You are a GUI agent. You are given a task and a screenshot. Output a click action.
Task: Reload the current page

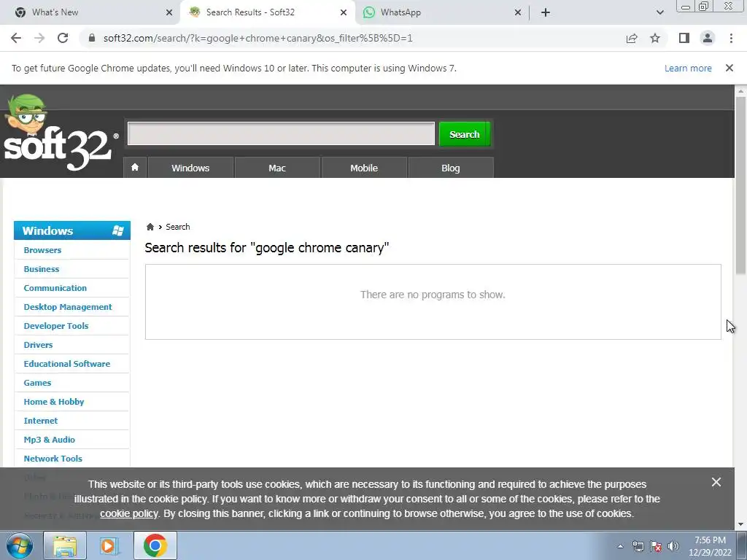click(63, 38)
